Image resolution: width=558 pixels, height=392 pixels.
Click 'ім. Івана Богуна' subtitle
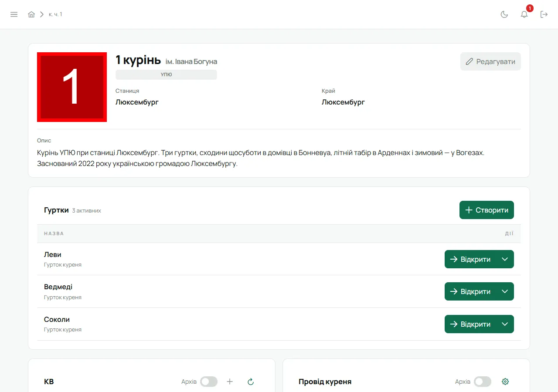point(191,61)
